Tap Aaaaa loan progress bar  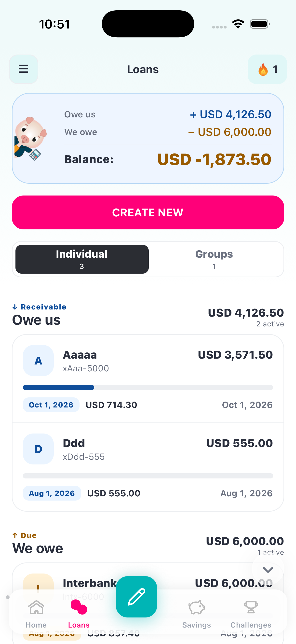(x=148, y=387)
